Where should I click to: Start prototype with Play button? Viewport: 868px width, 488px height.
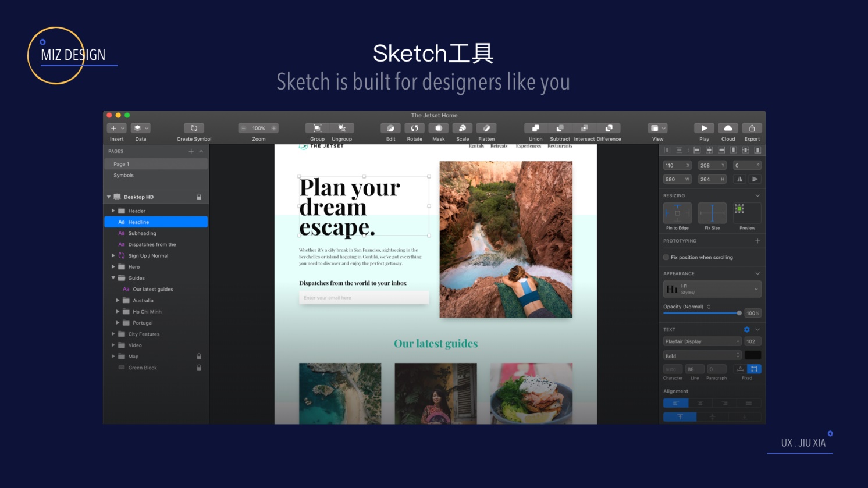pos(704,129)
